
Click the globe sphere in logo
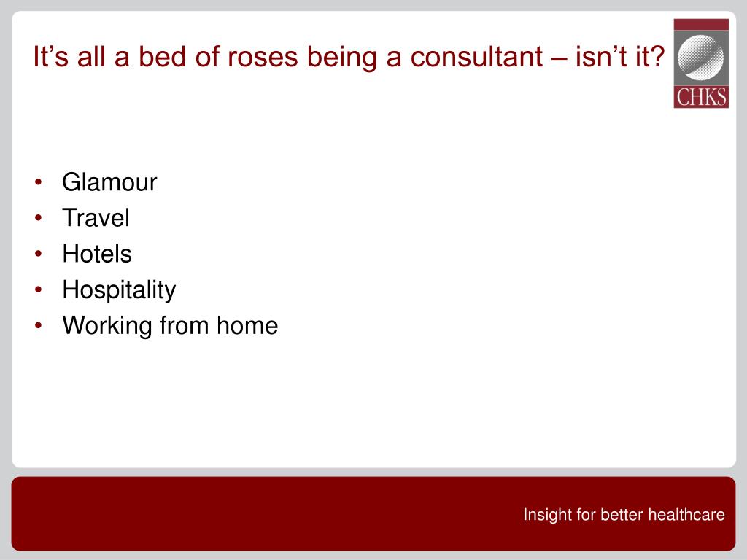pos(701,58)
